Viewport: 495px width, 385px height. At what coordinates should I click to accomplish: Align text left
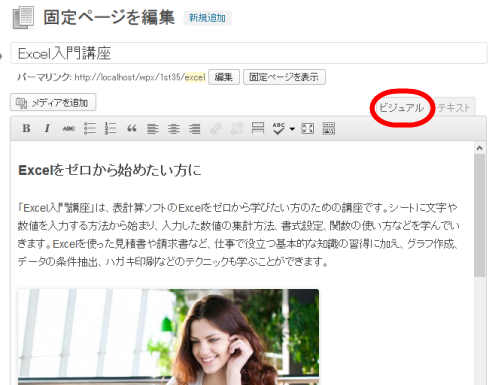click(153, 128)
